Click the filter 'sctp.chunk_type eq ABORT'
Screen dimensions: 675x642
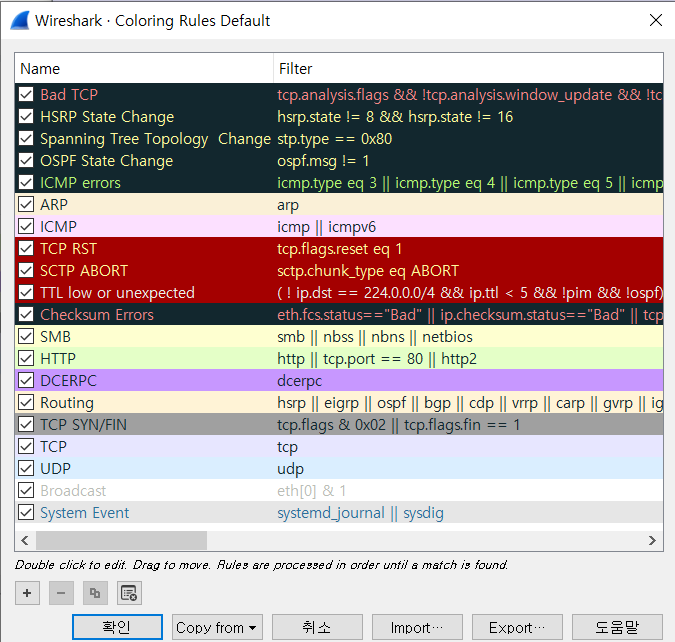[x=368, y=270]
